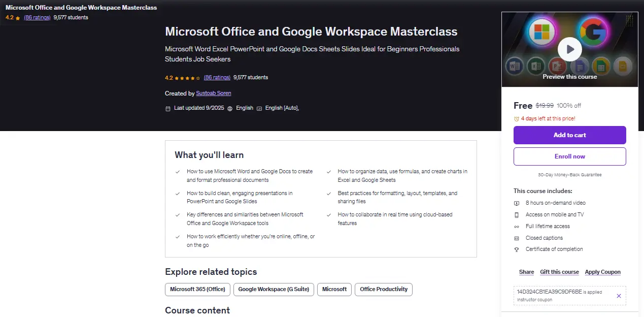Viewport: 644px width, 317px height.
Task: Click the star rating icons in header
Action: (187, 78)
